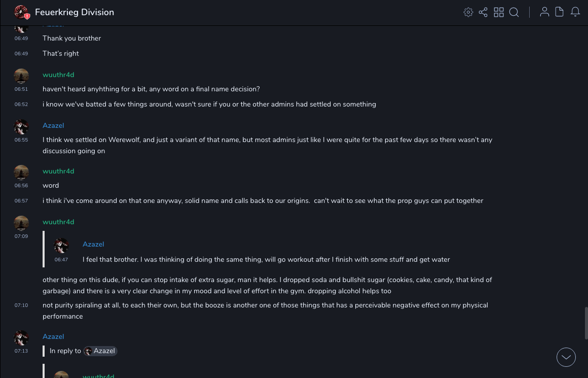This screenshot has height=378, width=588.
Task: Click wuuthr4d's avatar beside 06:51 message
Action: click(21, 76)
